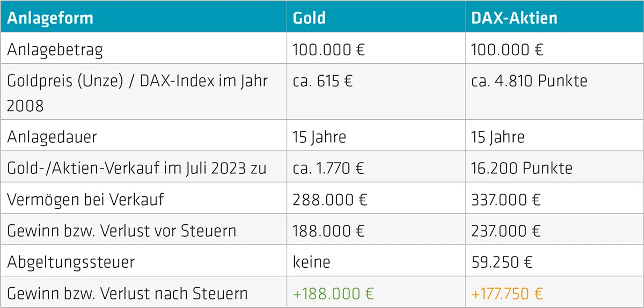Image resolution: width=644 pixels, height=308 pixels.
Task: Select the DAX-Aktien column header
Action: point(514,18)
